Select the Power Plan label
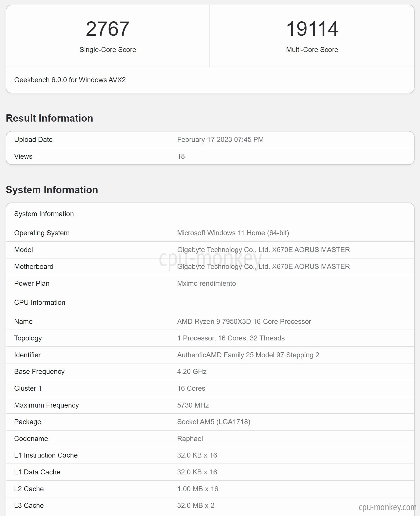 32,284
